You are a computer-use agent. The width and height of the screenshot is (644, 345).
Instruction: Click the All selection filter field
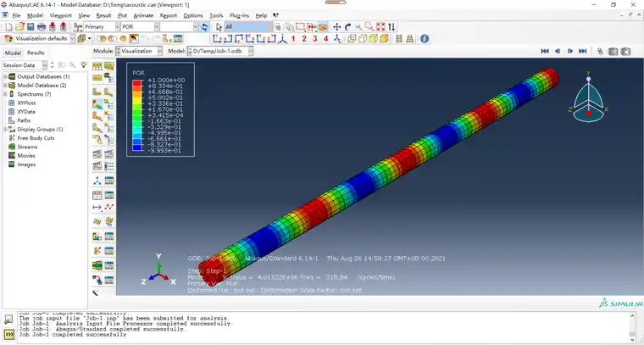pyautogui.click(x=247, y=27)
